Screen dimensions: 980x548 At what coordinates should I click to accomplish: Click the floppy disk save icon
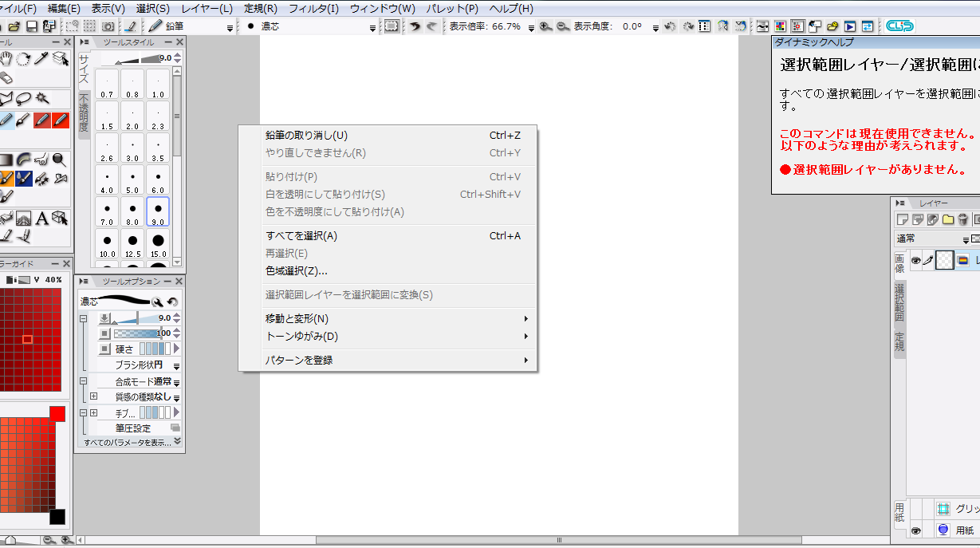(32, 26)
